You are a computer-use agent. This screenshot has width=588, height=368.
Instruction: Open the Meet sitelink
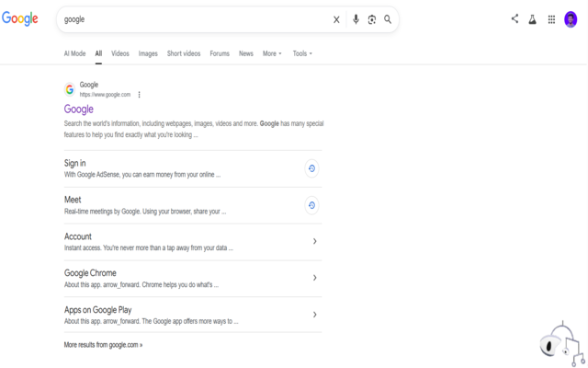tap(73, 200)
